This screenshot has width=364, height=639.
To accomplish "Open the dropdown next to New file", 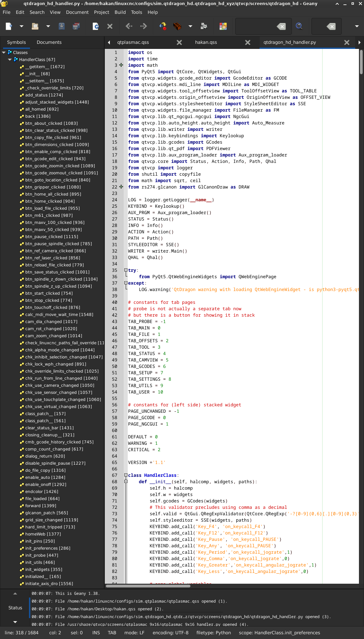I will pyautogui.click(x=21, y=26).
